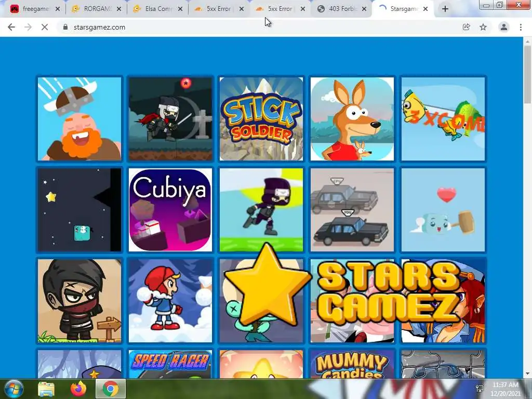The height and width of the screenshot is (399, 532).
Task: Open the police hat game thumbnail
Action: tap(79, 364)
